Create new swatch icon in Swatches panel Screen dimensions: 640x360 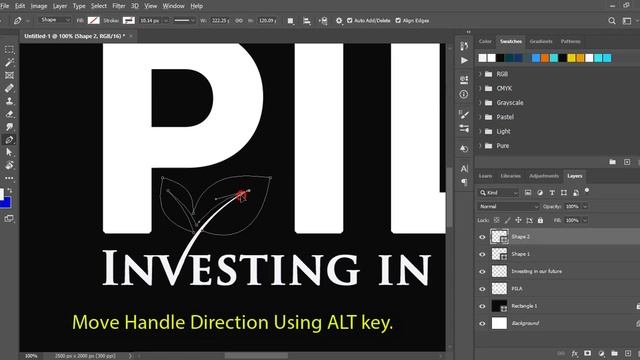tap(627, 162)
